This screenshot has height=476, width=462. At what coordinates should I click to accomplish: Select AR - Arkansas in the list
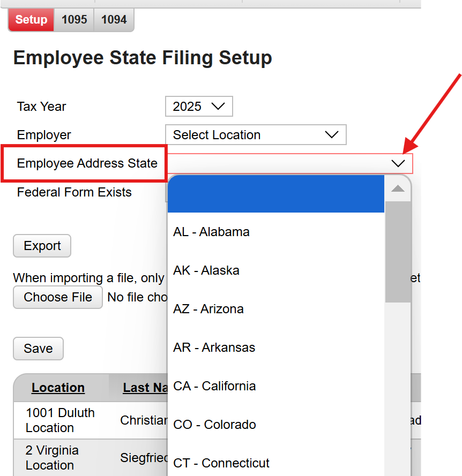213,347
